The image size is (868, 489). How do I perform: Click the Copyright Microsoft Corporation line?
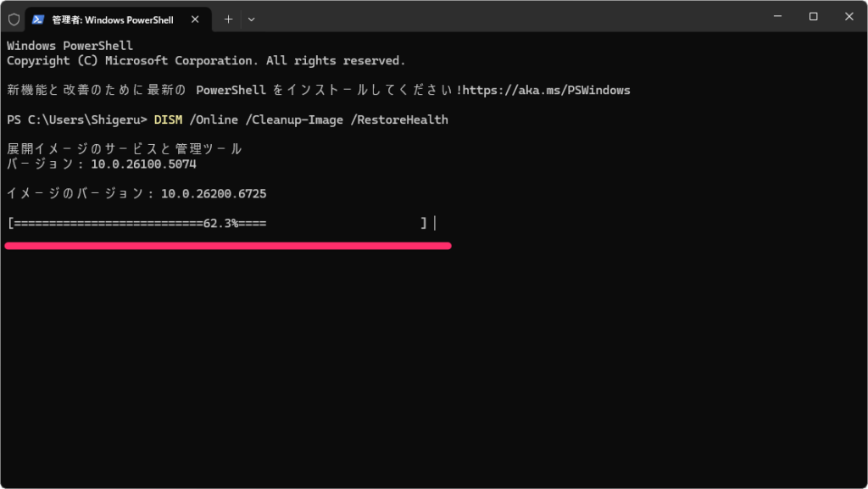pyautogui.click(x=206, y=61)
